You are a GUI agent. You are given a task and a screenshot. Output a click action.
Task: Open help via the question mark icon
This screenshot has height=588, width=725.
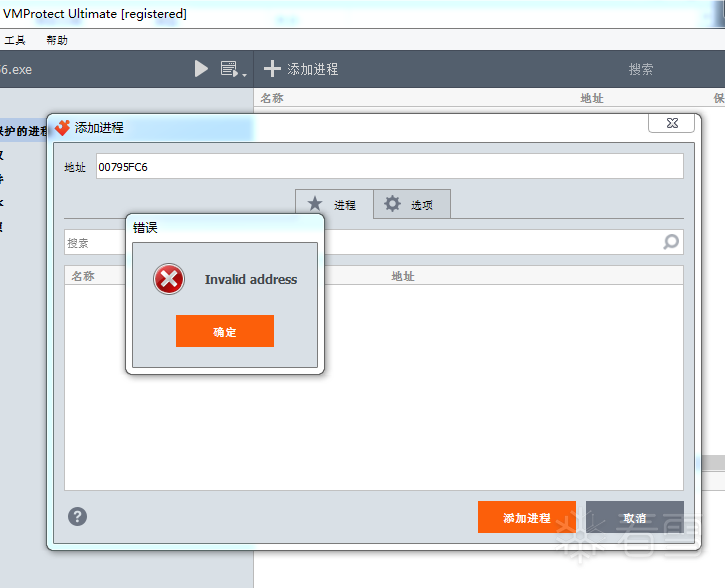77,516
